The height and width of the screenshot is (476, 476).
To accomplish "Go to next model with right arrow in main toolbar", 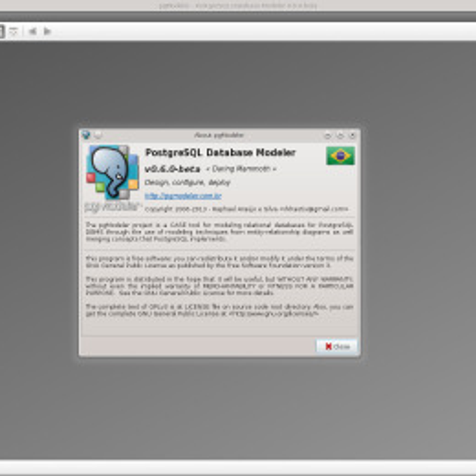I will (x=47, y=31).
